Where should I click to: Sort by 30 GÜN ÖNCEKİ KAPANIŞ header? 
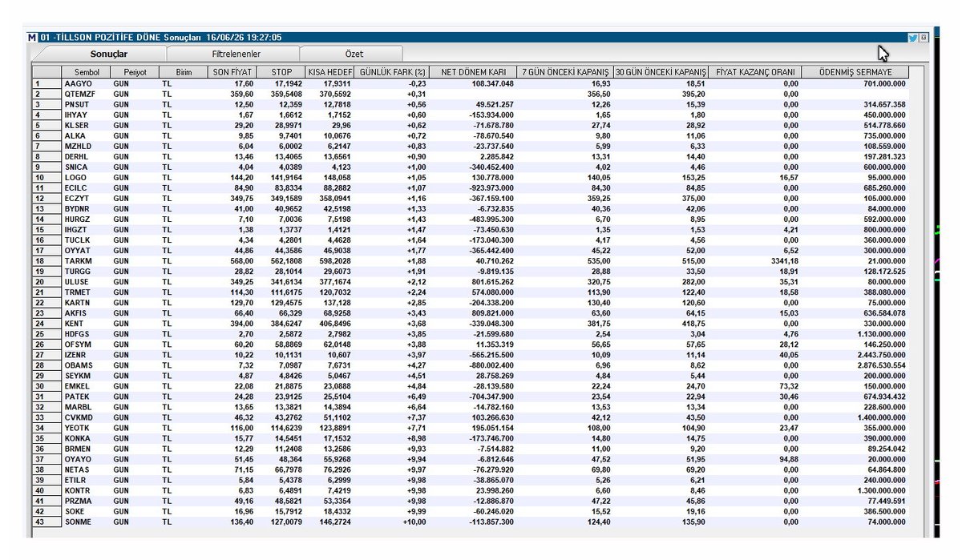661,72
